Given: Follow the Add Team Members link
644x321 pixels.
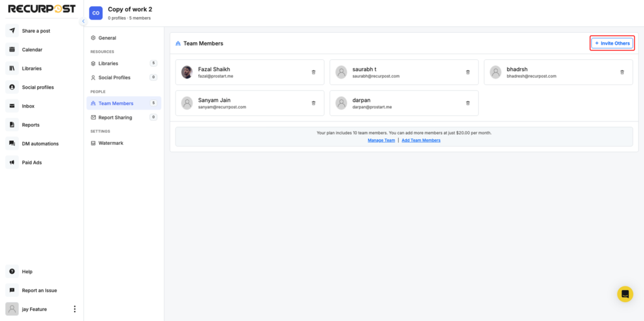Looking at the screenshot, I should [421, 140].
